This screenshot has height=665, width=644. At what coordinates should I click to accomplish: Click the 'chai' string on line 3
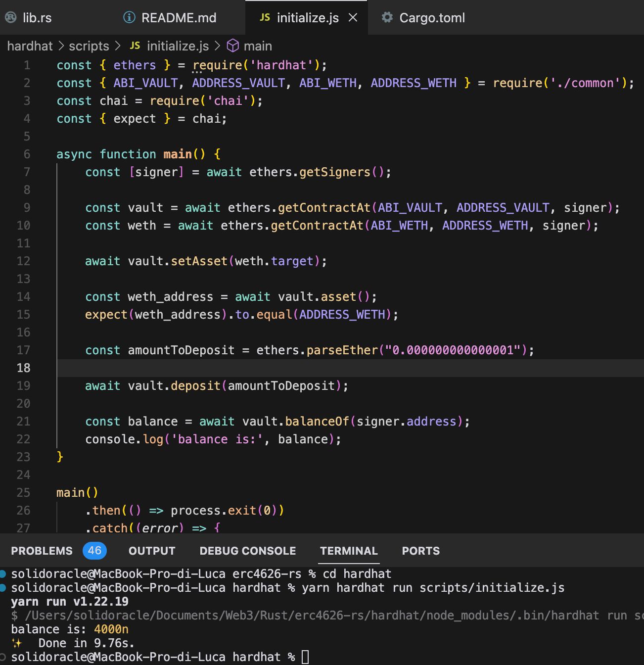point(228,101)
